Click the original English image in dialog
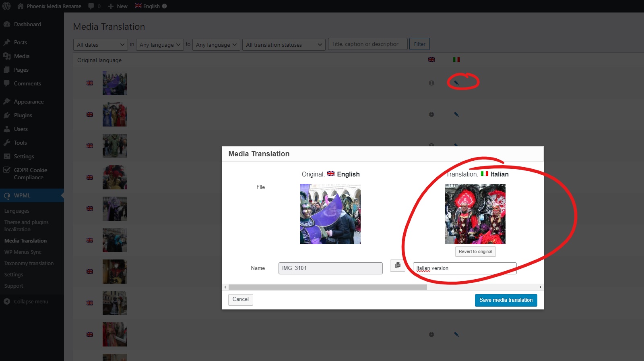644x361 pixels. (330, 214)
